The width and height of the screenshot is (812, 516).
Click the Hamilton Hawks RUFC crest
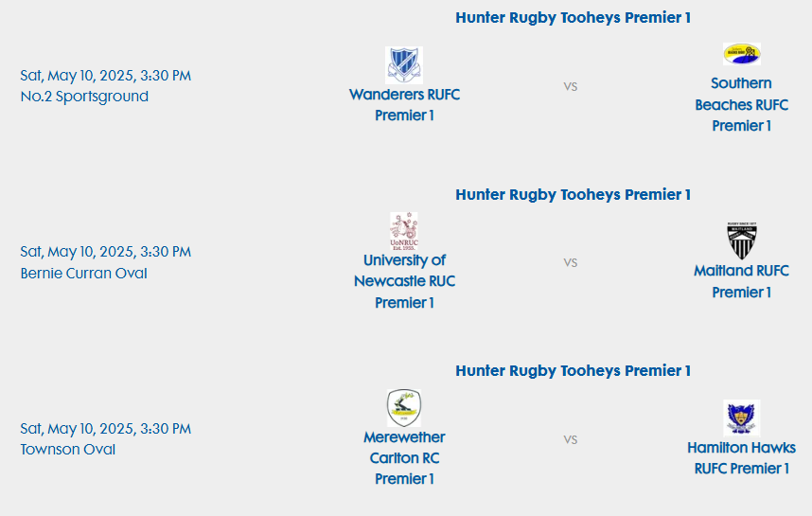[742, 418]
